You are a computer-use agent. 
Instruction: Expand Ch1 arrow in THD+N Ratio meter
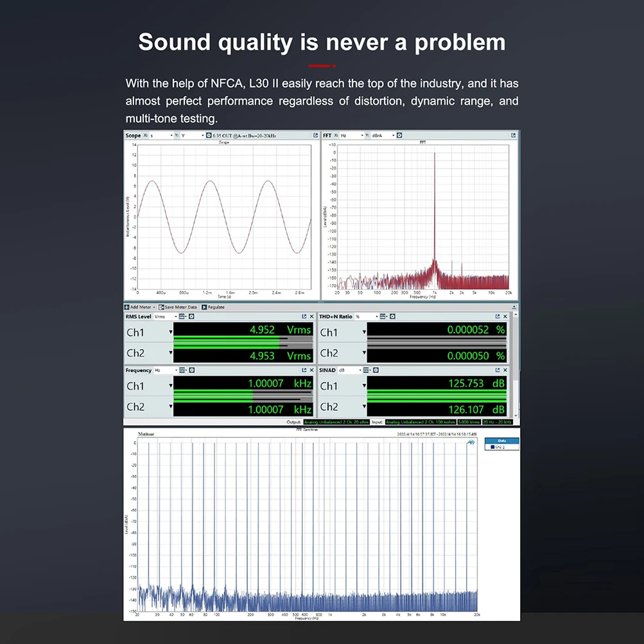(x=364, y=332)
